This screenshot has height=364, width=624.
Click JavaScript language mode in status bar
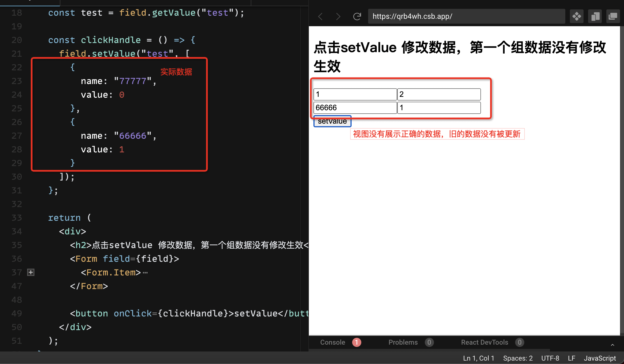click(x=599, y=358)
